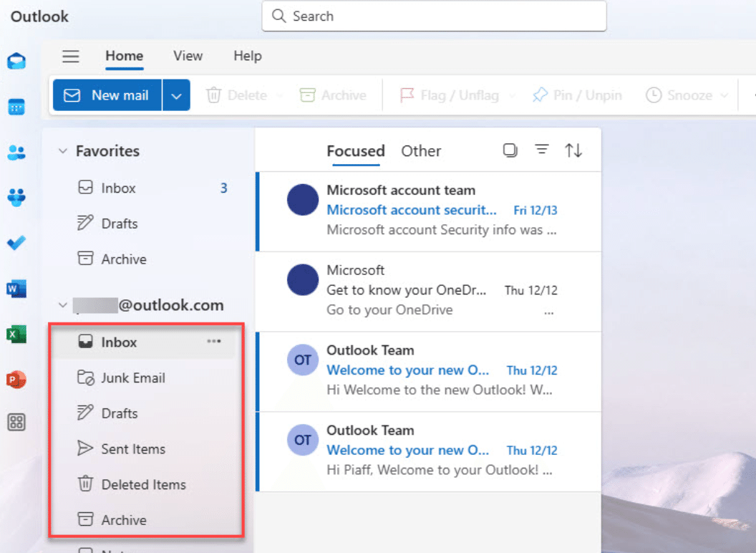The width and height of the screenshot is (756, 553).
Task: Open the Microsoft account team email
Action: point(428,211)
